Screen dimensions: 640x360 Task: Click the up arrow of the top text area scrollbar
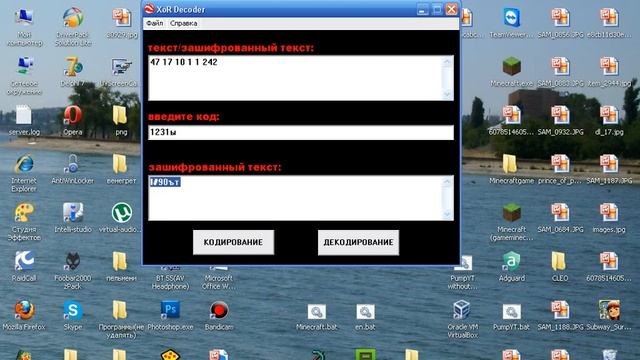click(x=448, y=62)
